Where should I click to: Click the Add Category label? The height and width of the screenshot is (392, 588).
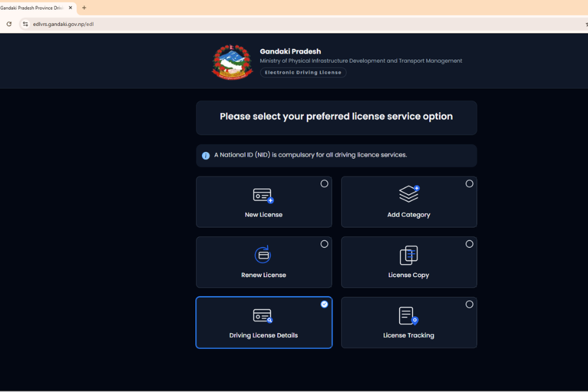tap(409, 214)
